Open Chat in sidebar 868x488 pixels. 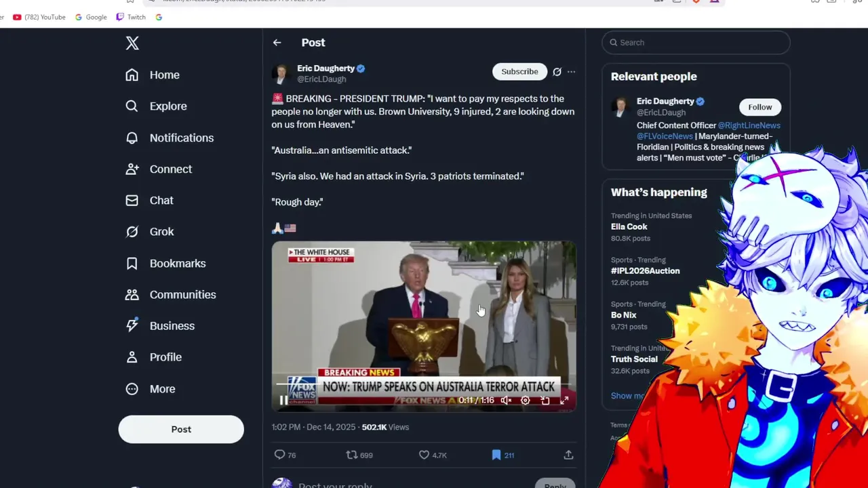[x=149, y=201]
